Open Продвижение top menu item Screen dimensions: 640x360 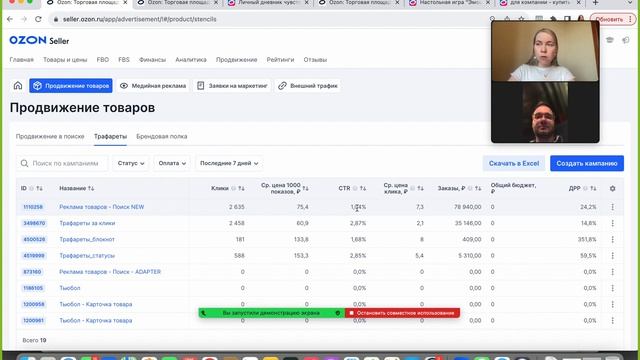tap(236, 60)
